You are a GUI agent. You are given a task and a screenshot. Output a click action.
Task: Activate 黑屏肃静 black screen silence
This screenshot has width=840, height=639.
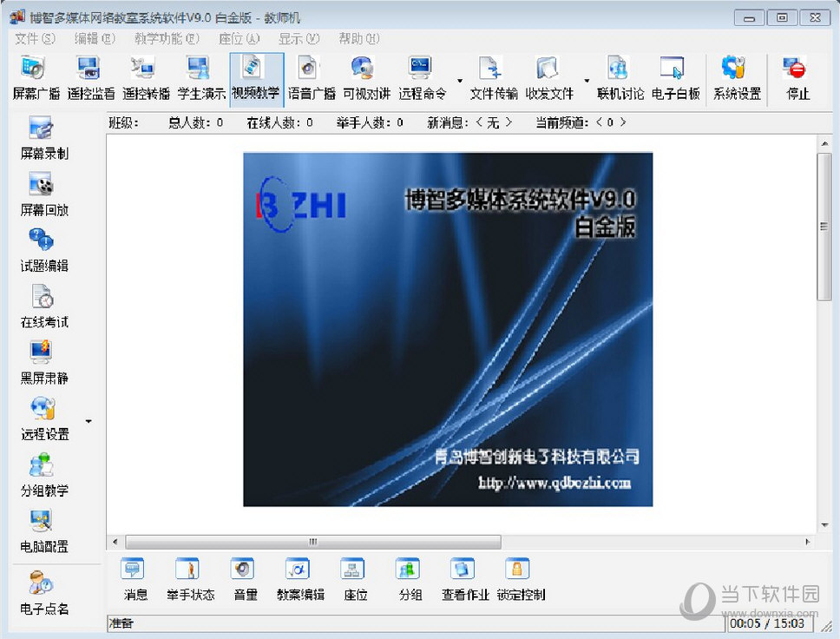pyautogui.click(x=44, y=363)
